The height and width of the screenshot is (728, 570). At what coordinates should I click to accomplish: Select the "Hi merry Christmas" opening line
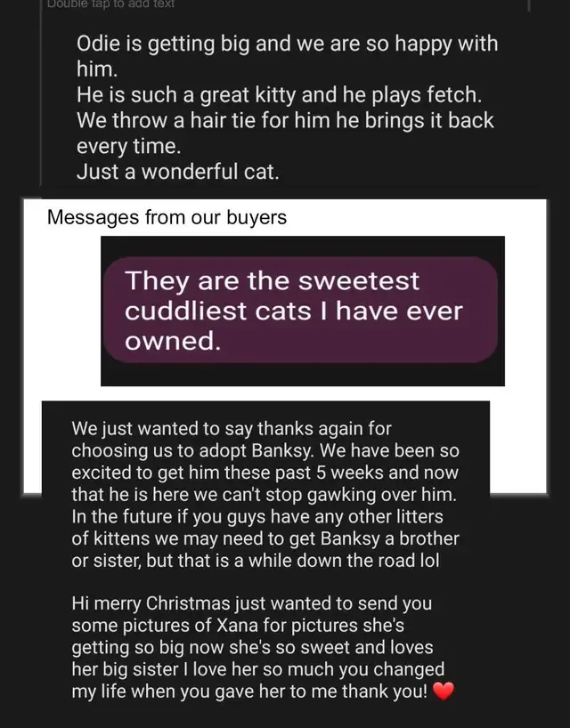pyautogui.click(x=252, y=603)
